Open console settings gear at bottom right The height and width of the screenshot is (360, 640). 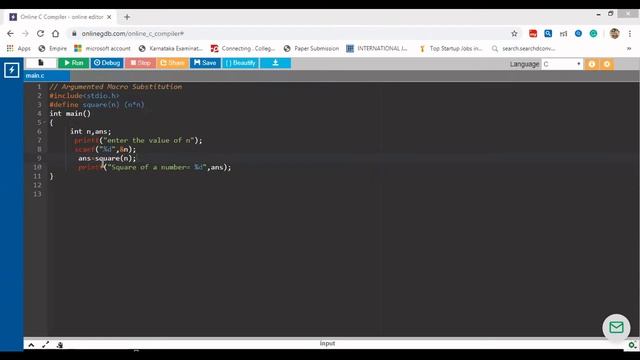coord(632,345)
